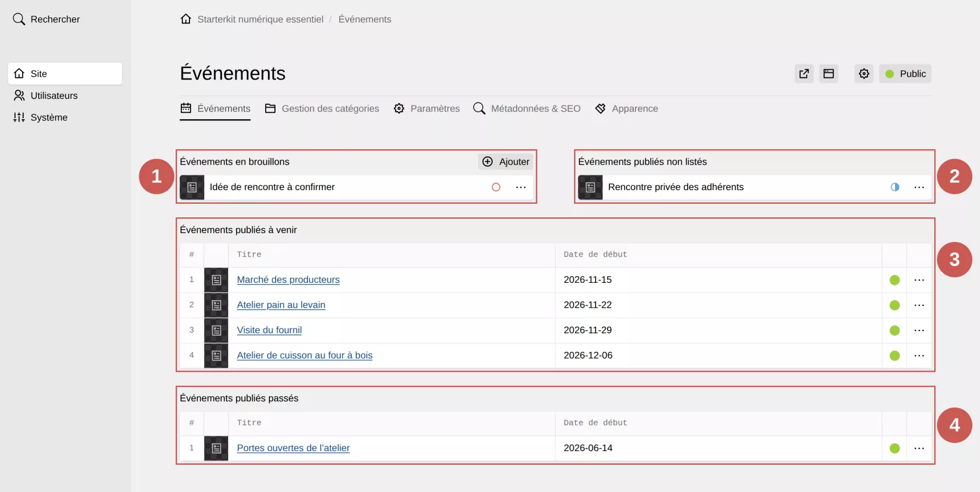Toggle draft status circle of Idée de rencontre

point(496,187)
